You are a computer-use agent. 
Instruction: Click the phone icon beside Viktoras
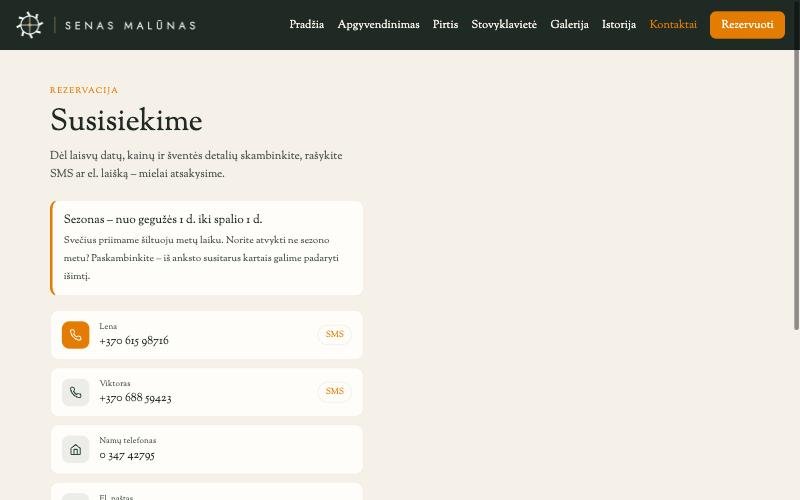point(76,392)
